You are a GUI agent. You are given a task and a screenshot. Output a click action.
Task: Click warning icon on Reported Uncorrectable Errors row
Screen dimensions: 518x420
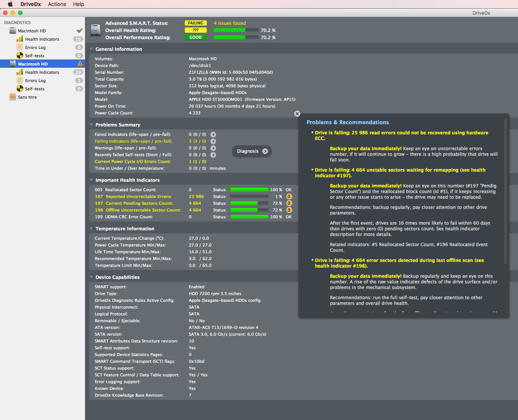(x=289, y=196)
